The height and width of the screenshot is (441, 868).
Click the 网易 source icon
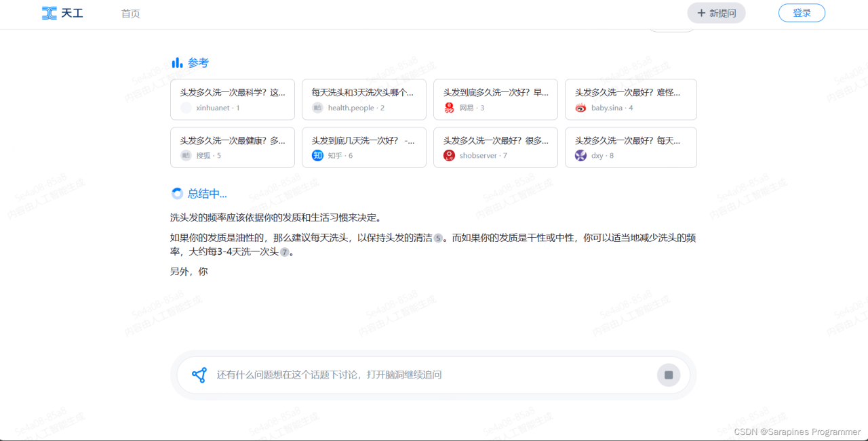click(449, 108)
